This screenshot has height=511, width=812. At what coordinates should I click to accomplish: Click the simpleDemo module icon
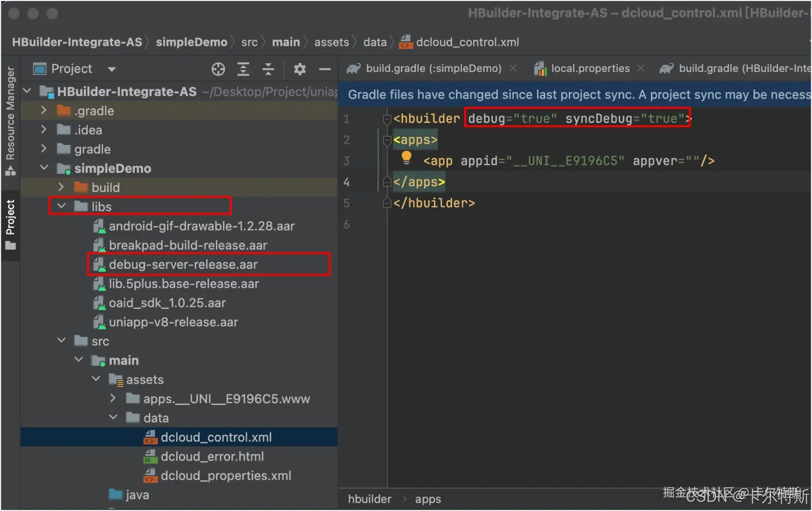(x=64, y=168)
